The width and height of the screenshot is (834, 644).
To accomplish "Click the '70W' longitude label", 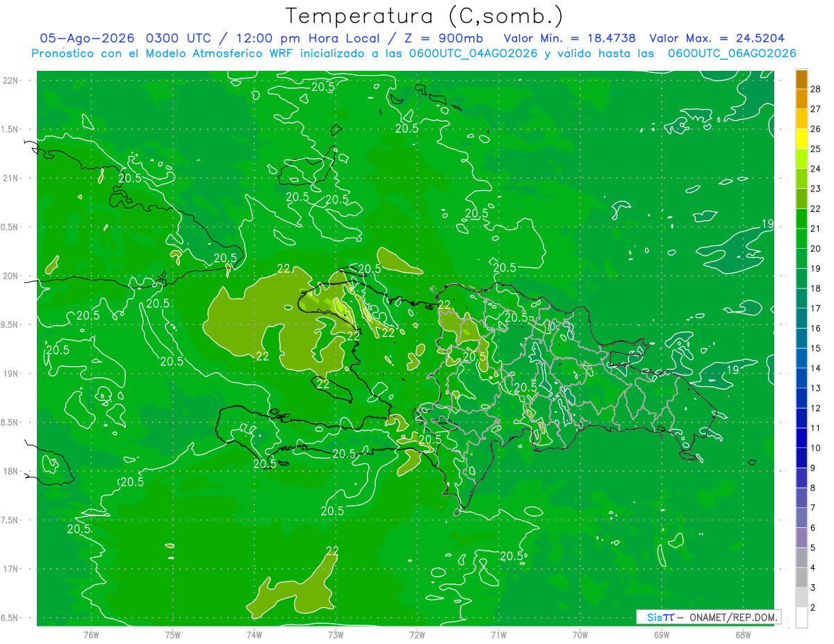I will (580, 635).
